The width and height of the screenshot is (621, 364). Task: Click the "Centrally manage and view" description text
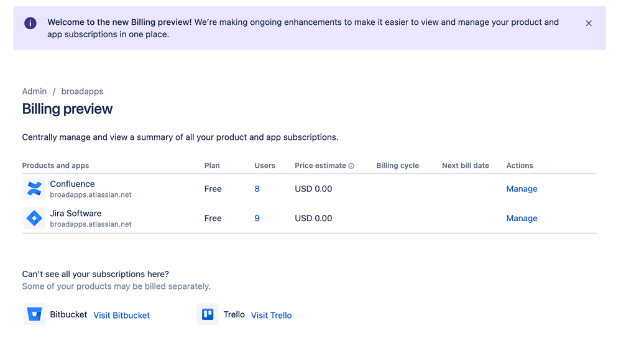pos(180,137)
